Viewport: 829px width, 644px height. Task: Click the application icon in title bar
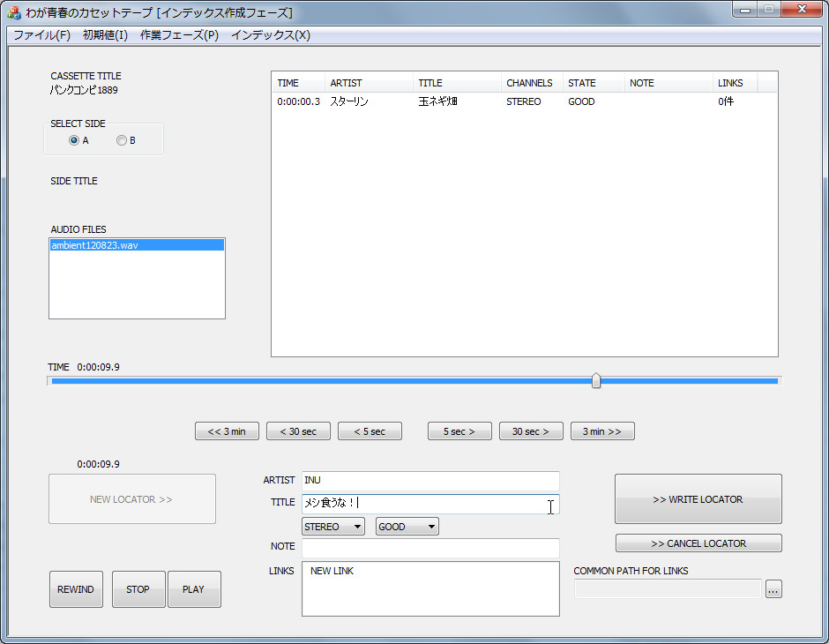pyautogui.click(x=14, y=12)
